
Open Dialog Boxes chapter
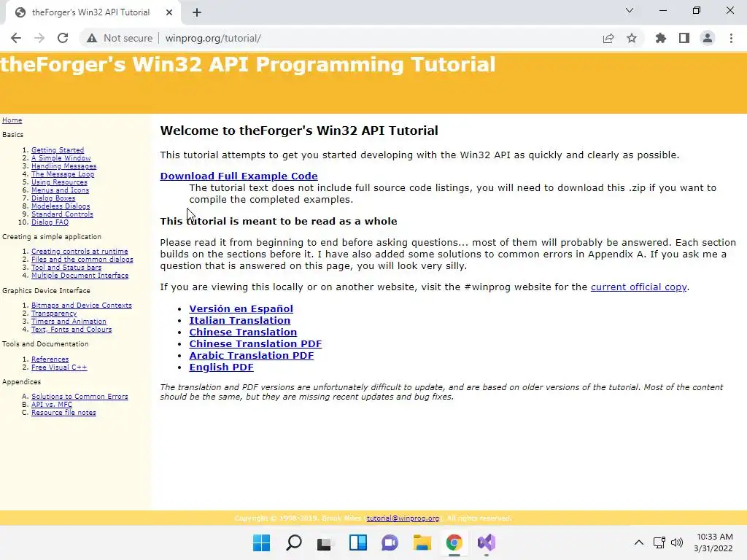tap(53, 198)
